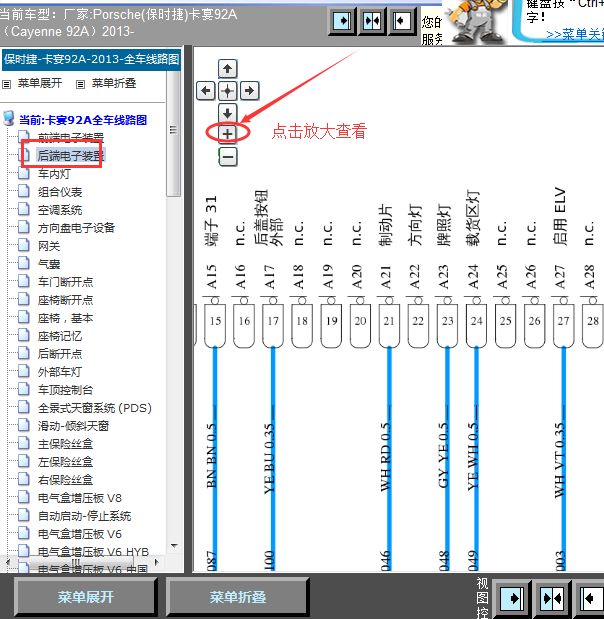The width and height of the screenshot is (604, 619).
Task: Open 后端电子装置 wiring diagram
Action: [x=71, y=156]
